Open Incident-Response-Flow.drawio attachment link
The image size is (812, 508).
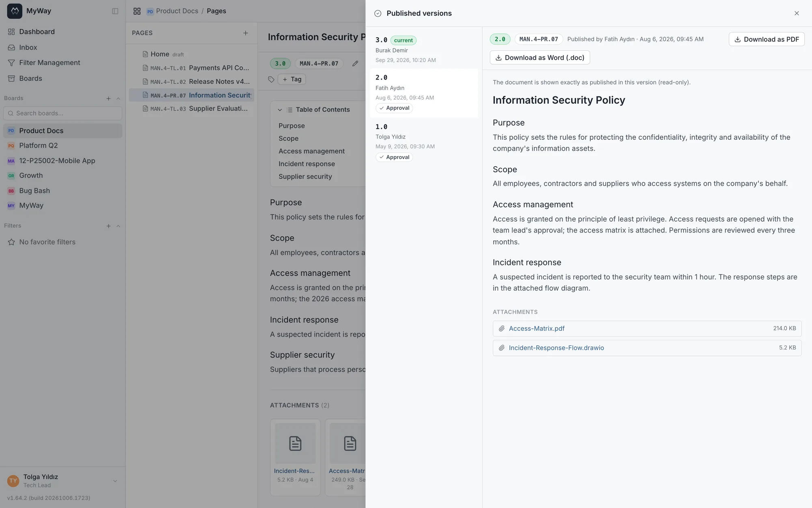pyautogui.click(x=556, y=348)
